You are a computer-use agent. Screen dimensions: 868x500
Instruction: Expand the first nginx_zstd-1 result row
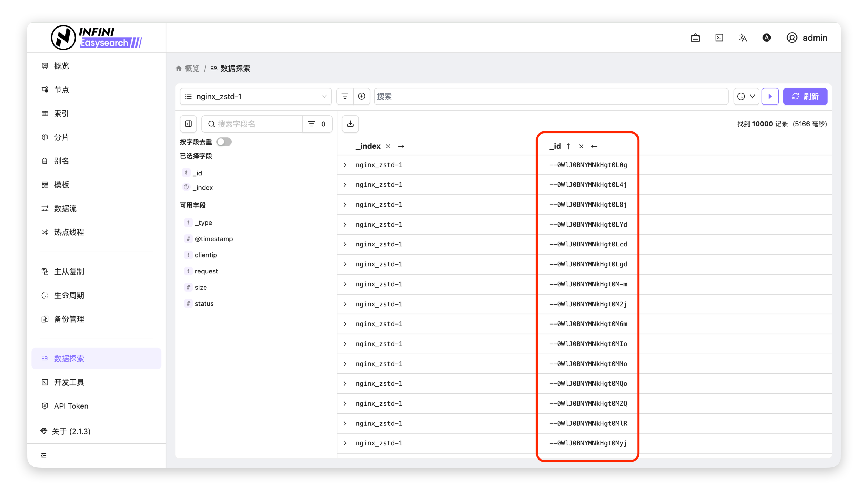coord(345,165)
